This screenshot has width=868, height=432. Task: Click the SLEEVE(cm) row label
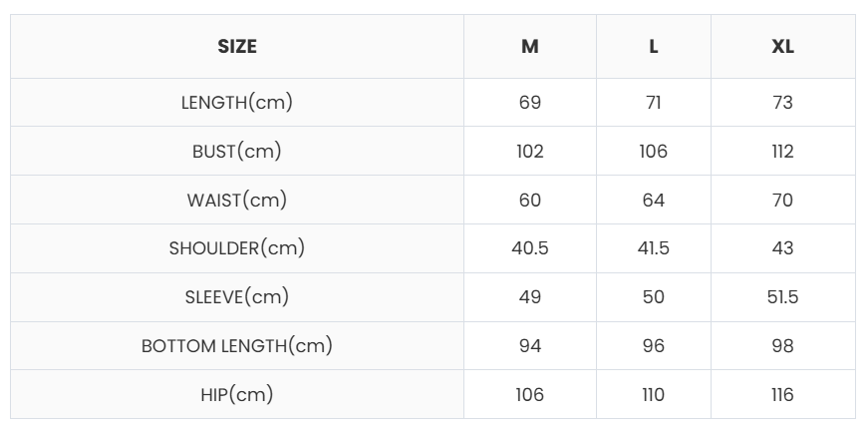coord(237,297)
